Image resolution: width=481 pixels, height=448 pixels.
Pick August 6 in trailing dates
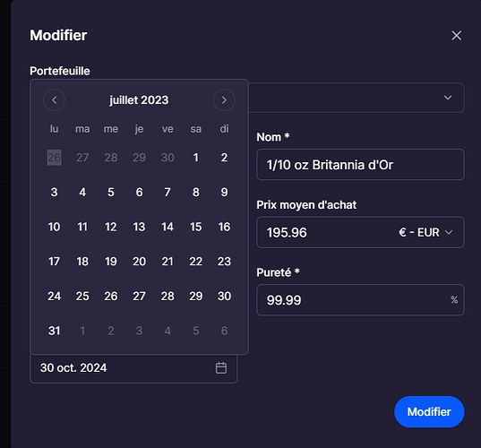(224, 332)
